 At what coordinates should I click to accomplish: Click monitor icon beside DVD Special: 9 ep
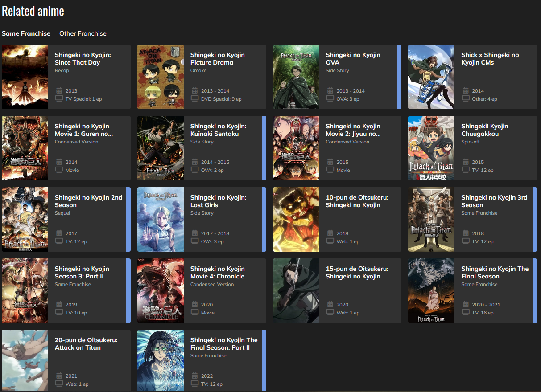click(194, 98)
